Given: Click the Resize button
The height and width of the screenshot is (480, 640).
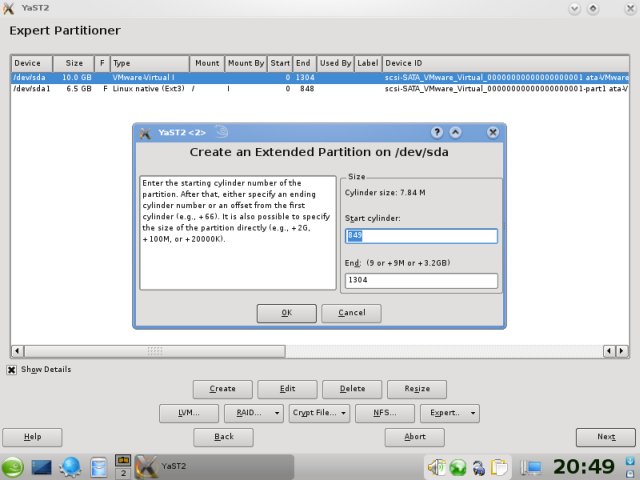Looking at the screenshot, I should point(417,389).
